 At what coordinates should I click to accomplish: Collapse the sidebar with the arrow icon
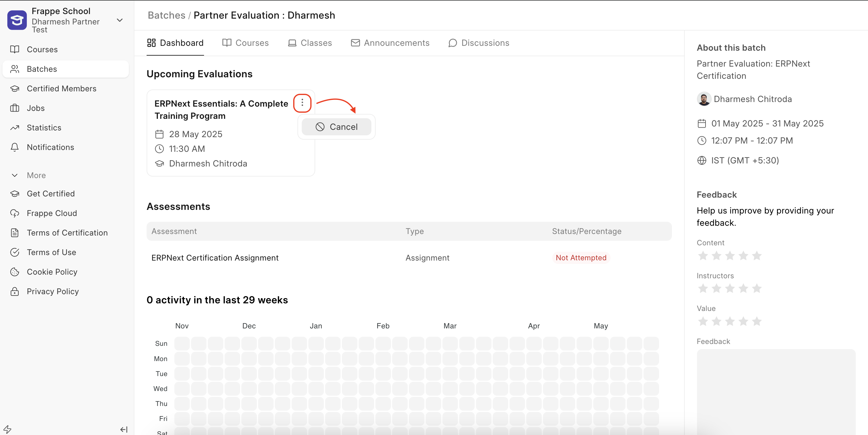coord(124,429)
